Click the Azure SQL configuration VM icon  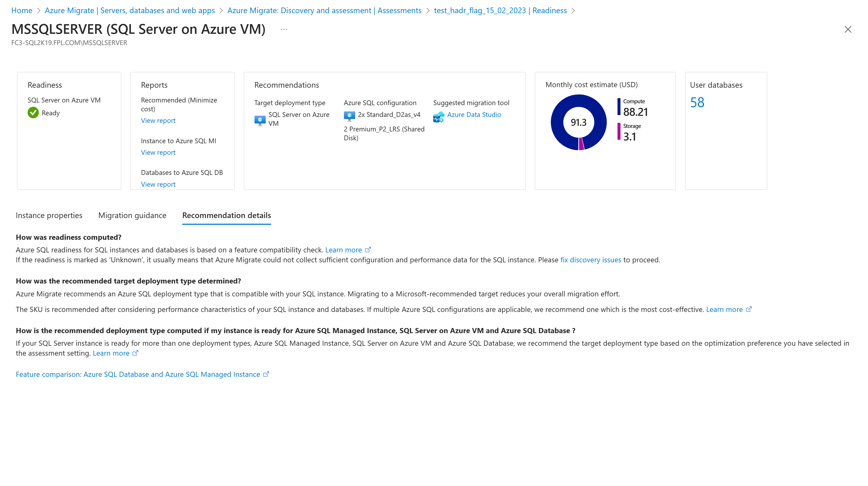[349, 116]
